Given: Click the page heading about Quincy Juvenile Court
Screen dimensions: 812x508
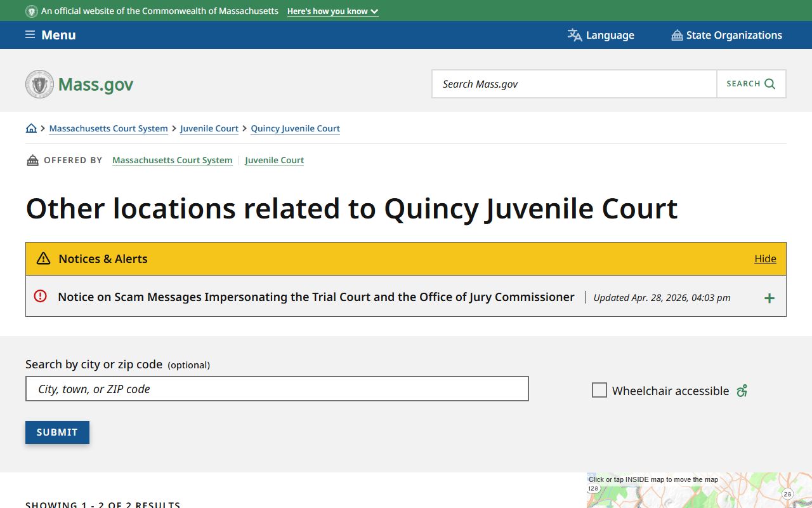Looking at the screenshot, I should (351, 209).
